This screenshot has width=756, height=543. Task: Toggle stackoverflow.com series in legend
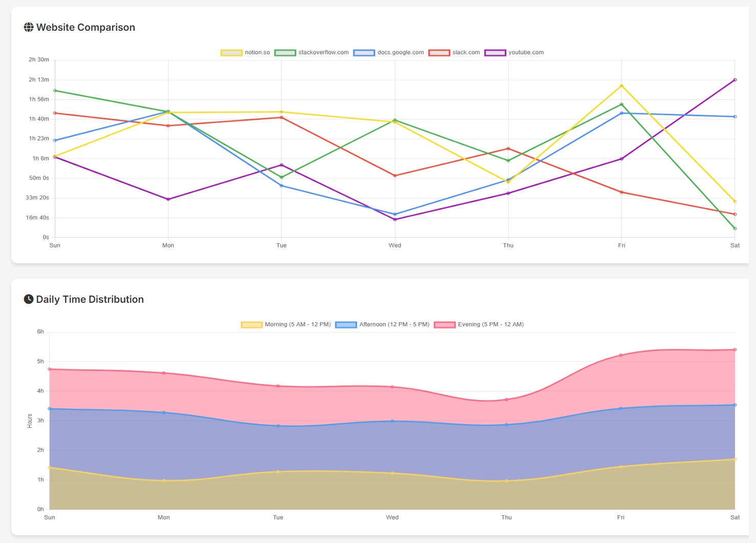[311, 52]
